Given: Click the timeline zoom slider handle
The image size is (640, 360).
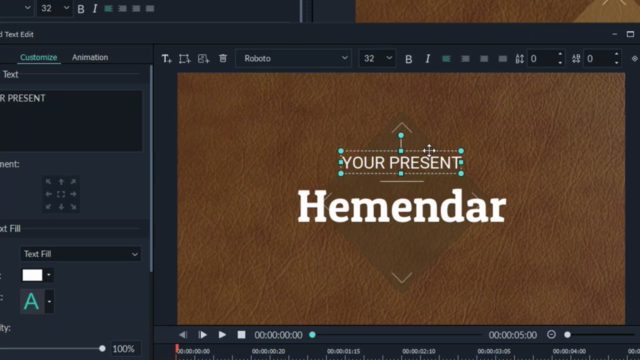Looking at the screenshot, I should [x=567, y=335].
